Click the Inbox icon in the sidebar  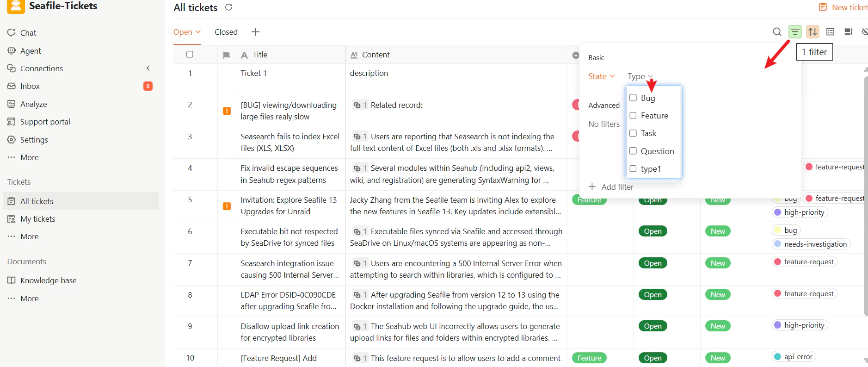[x=12, y=86]
